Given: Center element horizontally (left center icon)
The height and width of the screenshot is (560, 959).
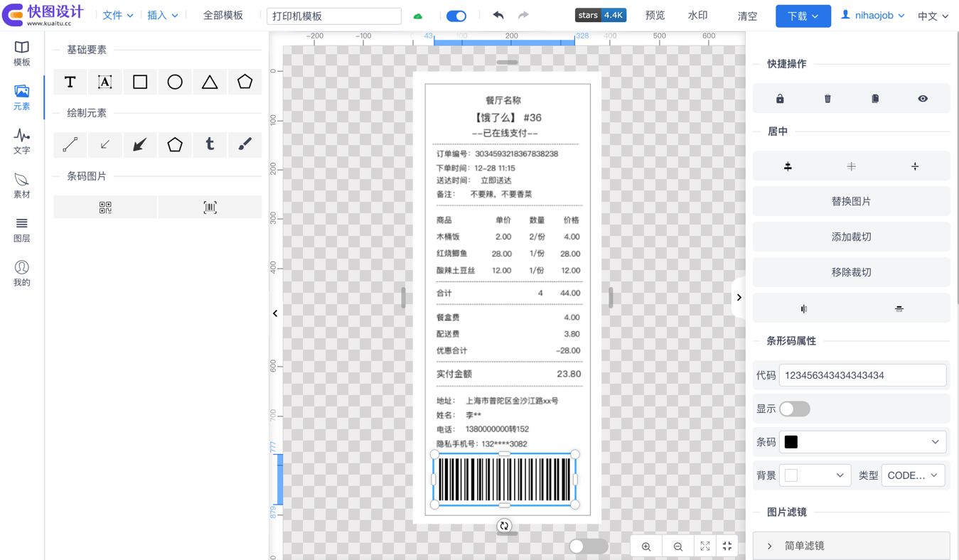Looking at the screenshot, I should pos(788,166).
